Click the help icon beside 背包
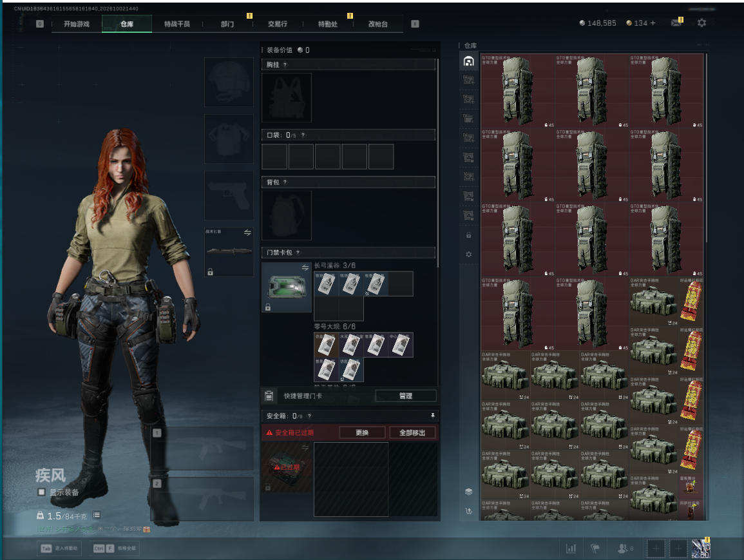 tap(285, 182)
